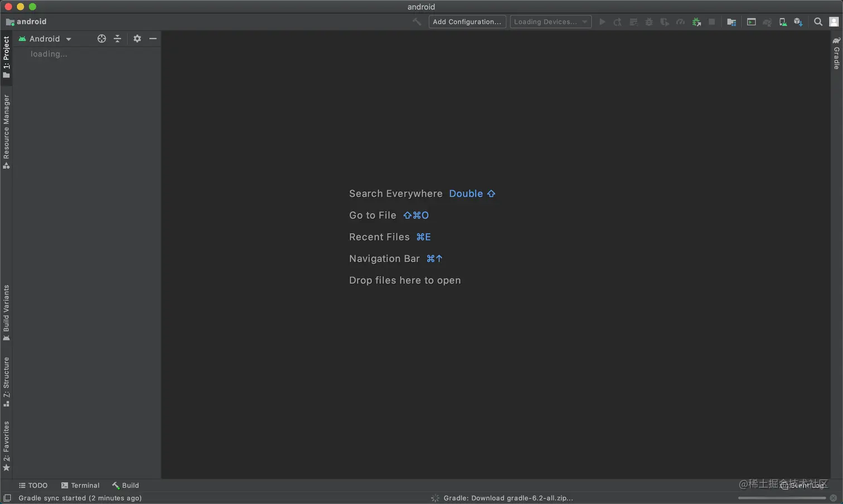Hide the project panel with minus icon
843x504 pixels.
click(x=153, y=38)
